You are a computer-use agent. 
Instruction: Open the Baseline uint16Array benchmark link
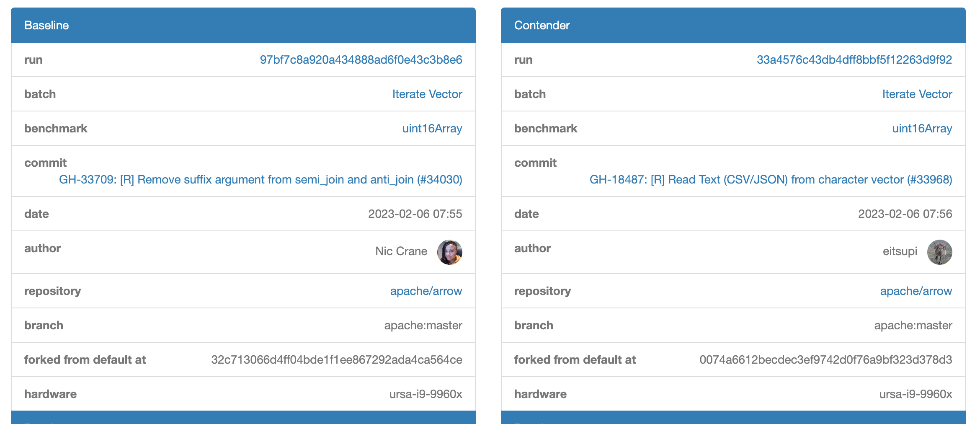[x=431, y=129]
